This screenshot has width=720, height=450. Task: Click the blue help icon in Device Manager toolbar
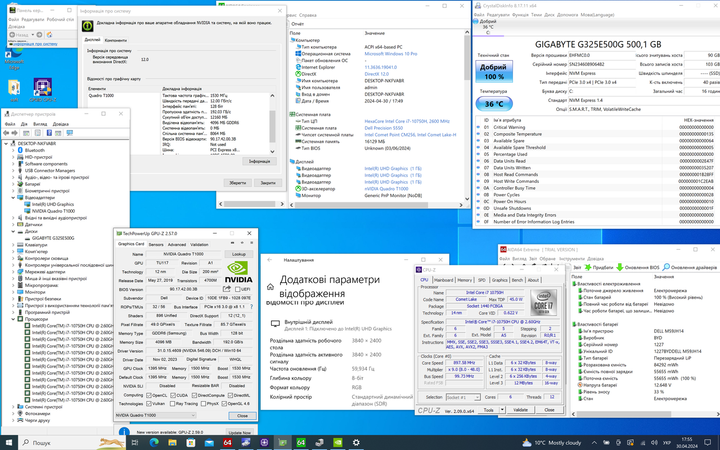click(x=49, y=133)
